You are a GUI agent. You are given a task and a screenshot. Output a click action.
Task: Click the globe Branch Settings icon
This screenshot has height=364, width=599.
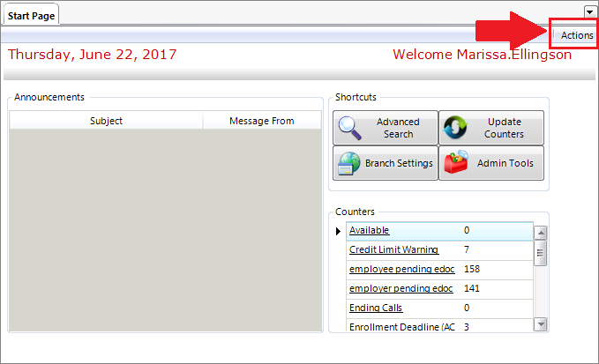click(348, 163)
